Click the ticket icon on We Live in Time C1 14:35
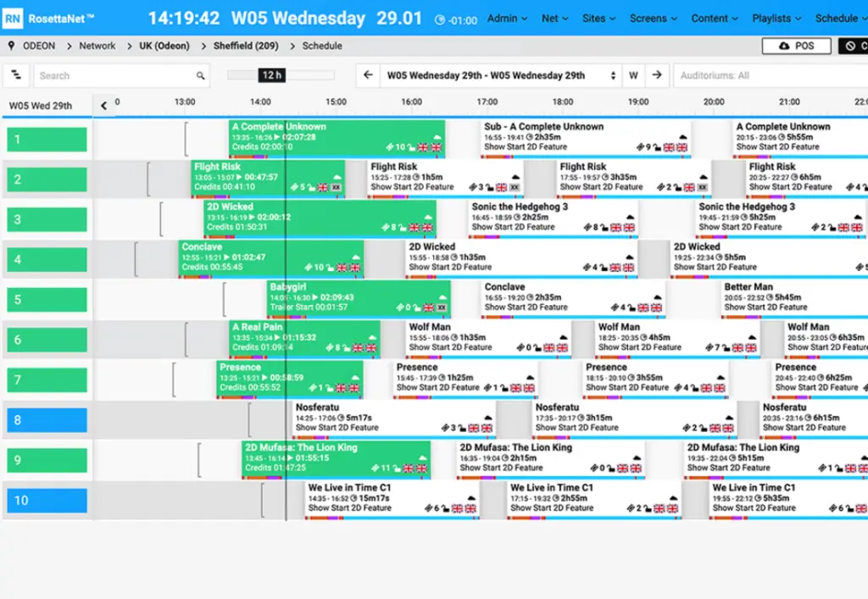 coord(428,508)
